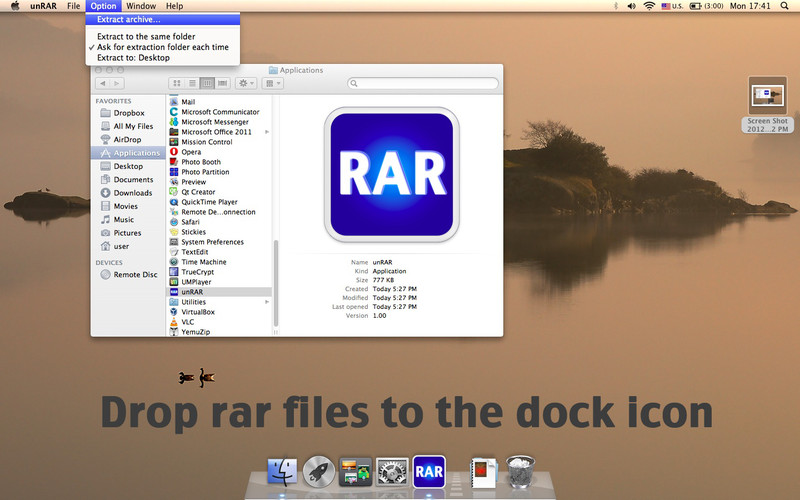Image resolution: width=800 pixels, height=500 pixels.
Task: Click the Spotlight magnifying glass icon
Action: [x=786, y=6]
